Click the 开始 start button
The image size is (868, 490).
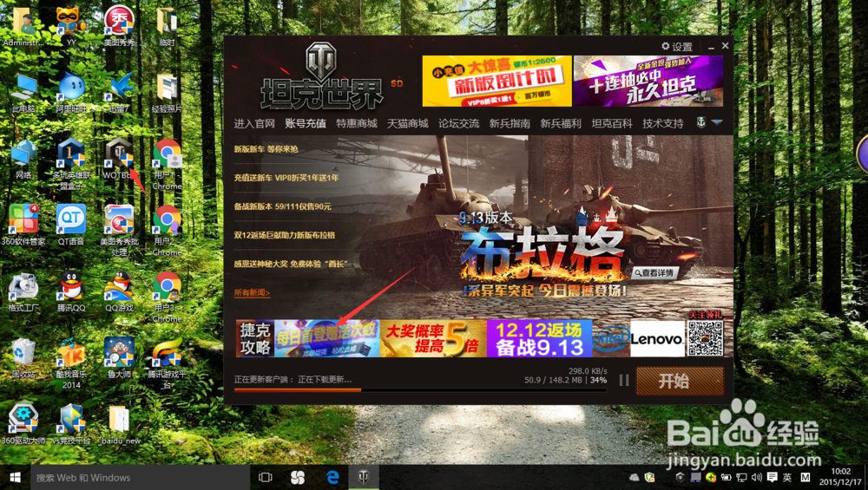tap(680, 381)
